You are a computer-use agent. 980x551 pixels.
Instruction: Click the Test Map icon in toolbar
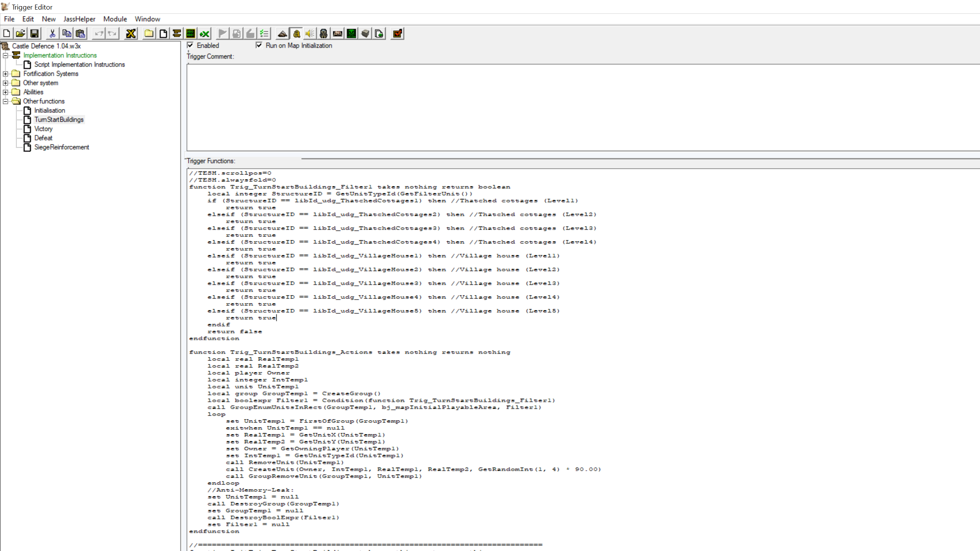pyautogui.click(x=397, y=34)
